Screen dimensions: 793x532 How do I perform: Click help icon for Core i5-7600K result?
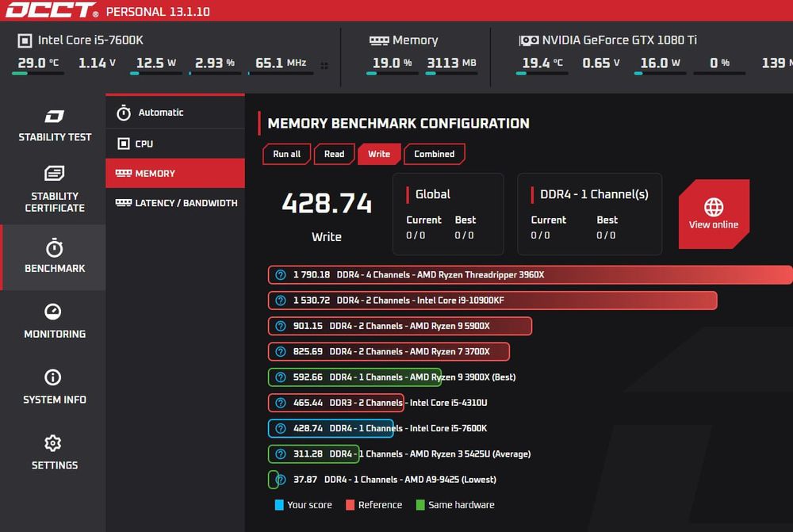coord(281,428)
